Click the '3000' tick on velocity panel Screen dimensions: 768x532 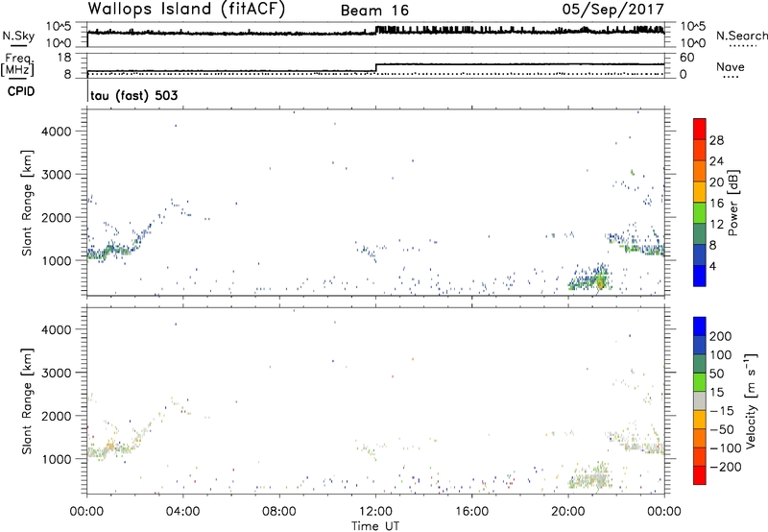pos(56,373)
